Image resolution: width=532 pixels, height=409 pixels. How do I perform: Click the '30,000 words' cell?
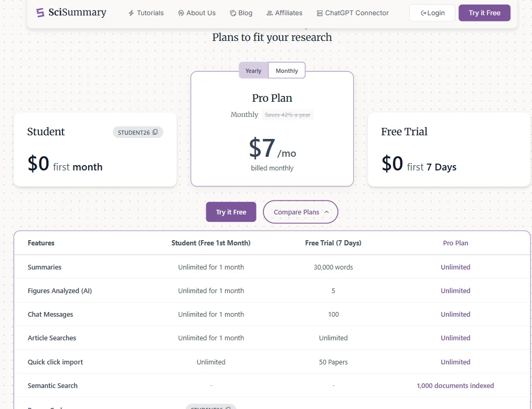pyautogui.click(x=333, y=267)
